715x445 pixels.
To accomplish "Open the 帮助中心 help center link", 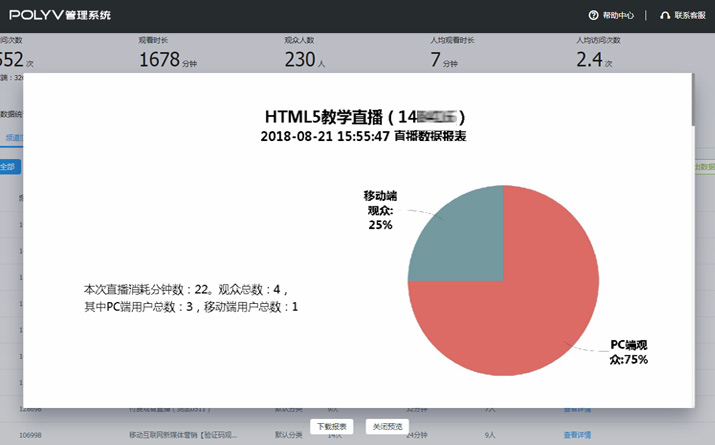I will [x=617, y=15].
